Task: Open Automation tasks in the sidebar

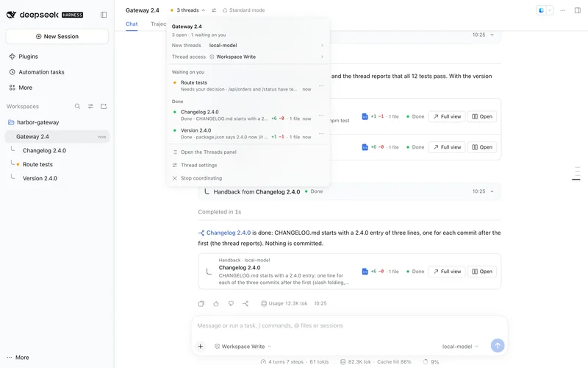Action: 37,71
